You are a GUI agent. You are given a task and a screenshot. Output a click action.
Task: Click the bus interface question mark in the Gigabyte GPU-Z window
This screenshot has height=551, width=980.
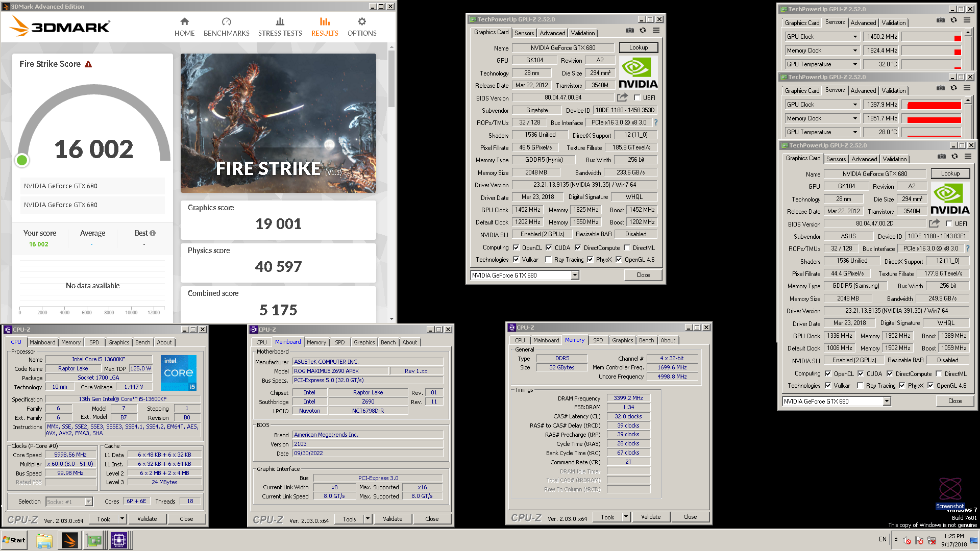tap(656, 122)
